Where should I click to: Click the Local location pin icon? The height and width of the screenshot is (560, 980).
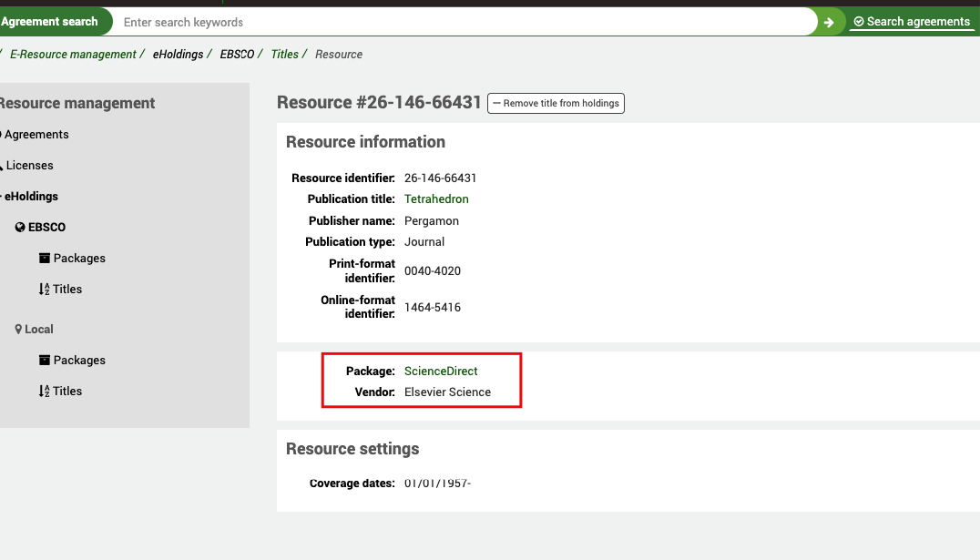click(x=18, y=329)
